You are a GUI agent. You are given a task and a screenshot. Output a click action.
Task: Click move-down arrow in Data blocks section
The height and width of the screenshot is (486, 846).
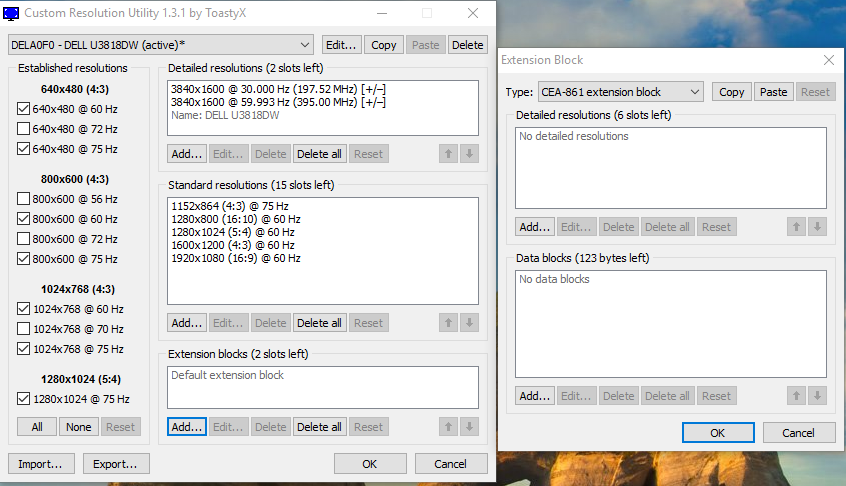[818, 396]
